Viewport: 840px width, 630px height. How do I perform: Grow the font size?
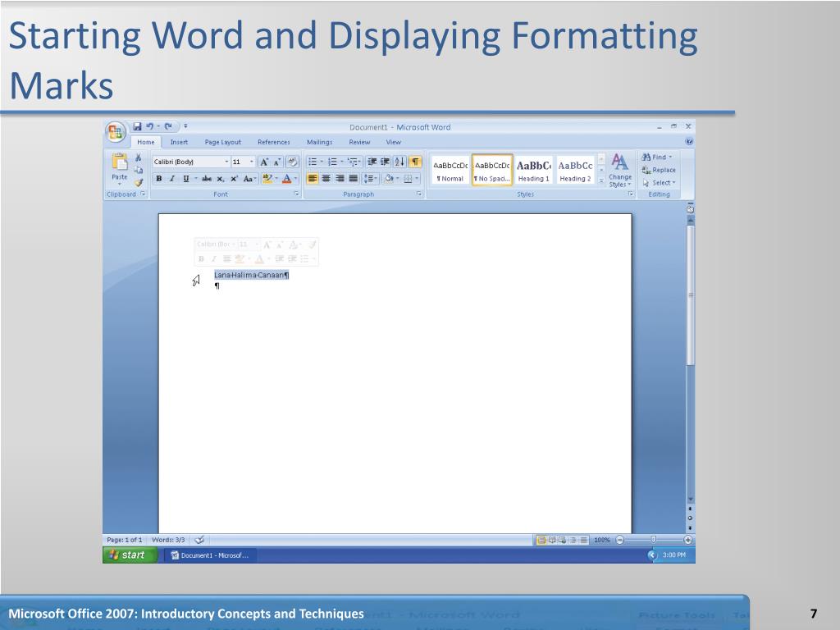click(264, 162)
